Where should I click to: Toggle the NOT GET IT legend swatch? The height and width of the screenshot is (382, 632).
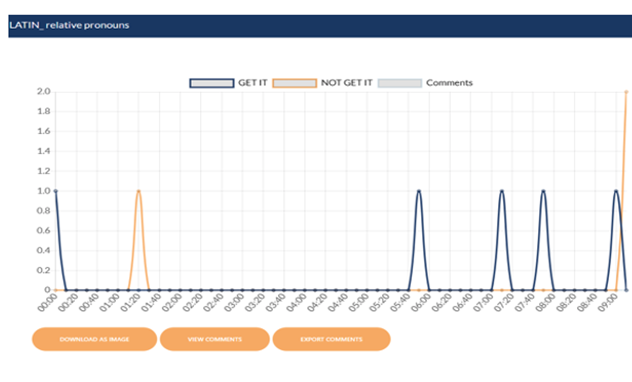pyautogui.click(x=295, y=83)
